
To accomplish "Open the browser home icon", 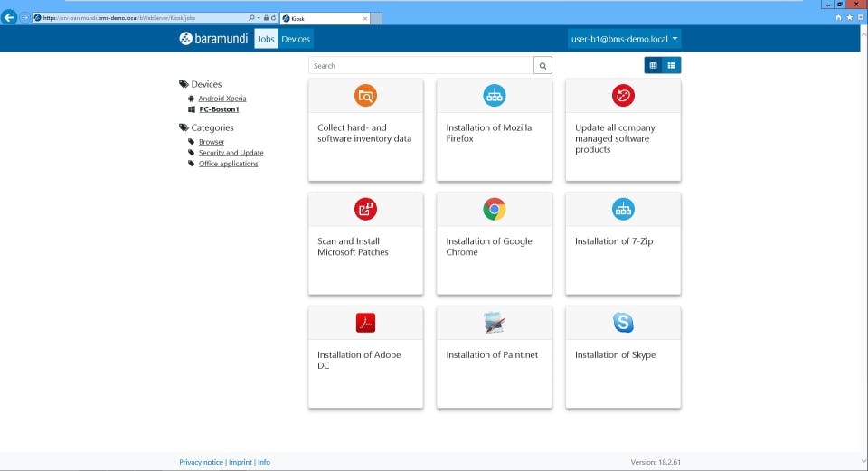I will 838,18.
